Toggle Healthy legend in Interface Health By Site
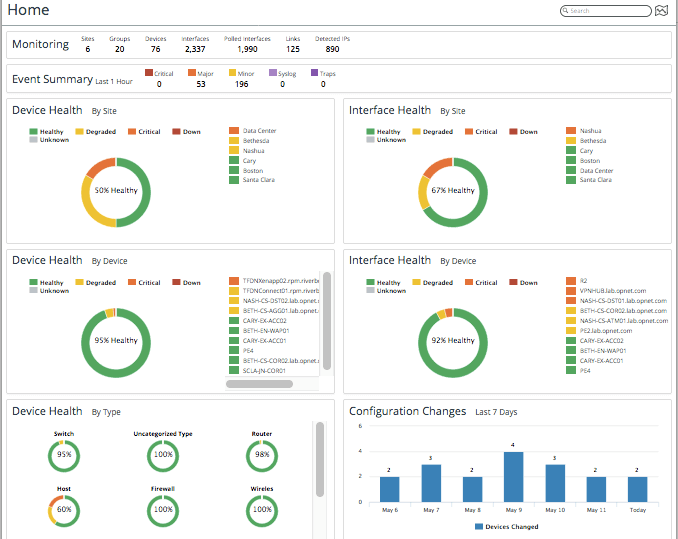This screenshot has width=678, height=539. [383, 132]
